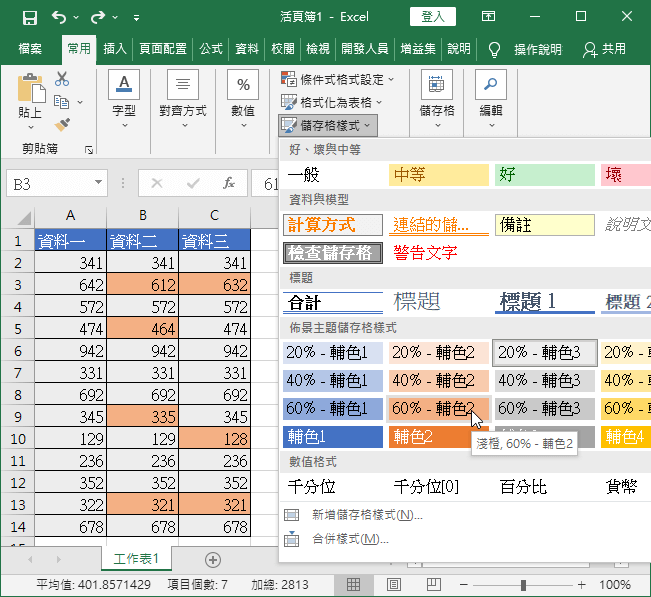Viewport: 651px width, 597px height.
Task: Copy selection with the copy icon
Action: pos(62,102)
